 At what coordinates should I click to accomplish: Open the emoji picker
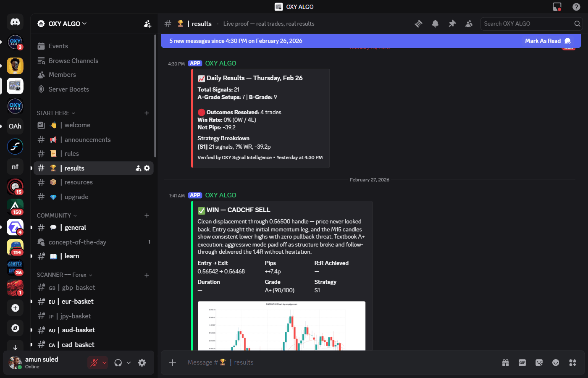(x=555, y=362)
